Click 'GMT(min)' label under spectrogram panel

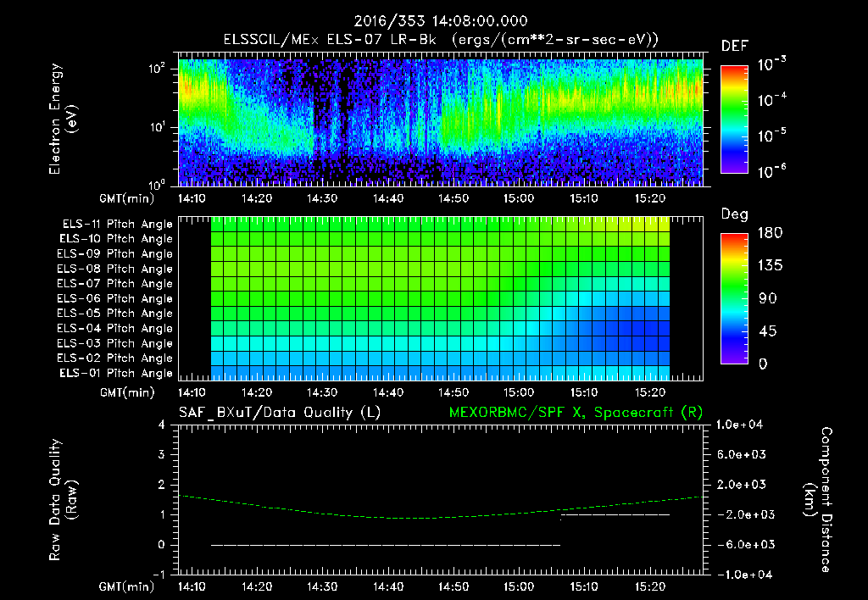point(127,199)
